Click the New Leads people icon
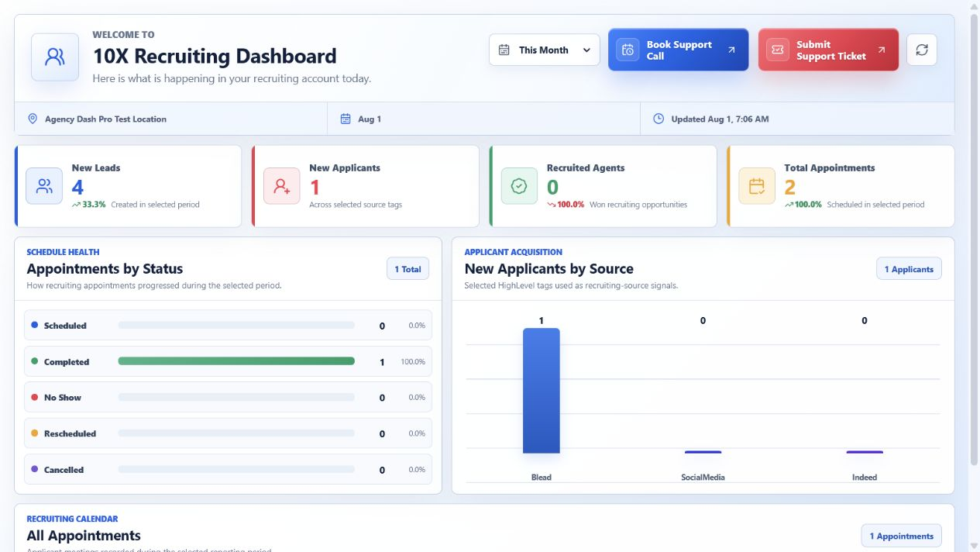Image resolution: width=980 pixels, height=552 pixels. tap(44, 186)
